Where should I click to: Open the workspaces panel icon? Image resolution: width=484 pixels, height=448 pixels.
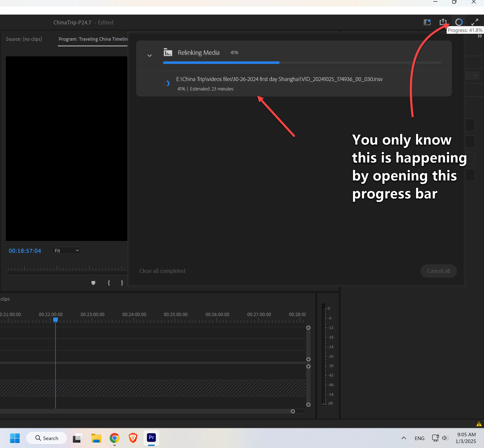(427, 22)
